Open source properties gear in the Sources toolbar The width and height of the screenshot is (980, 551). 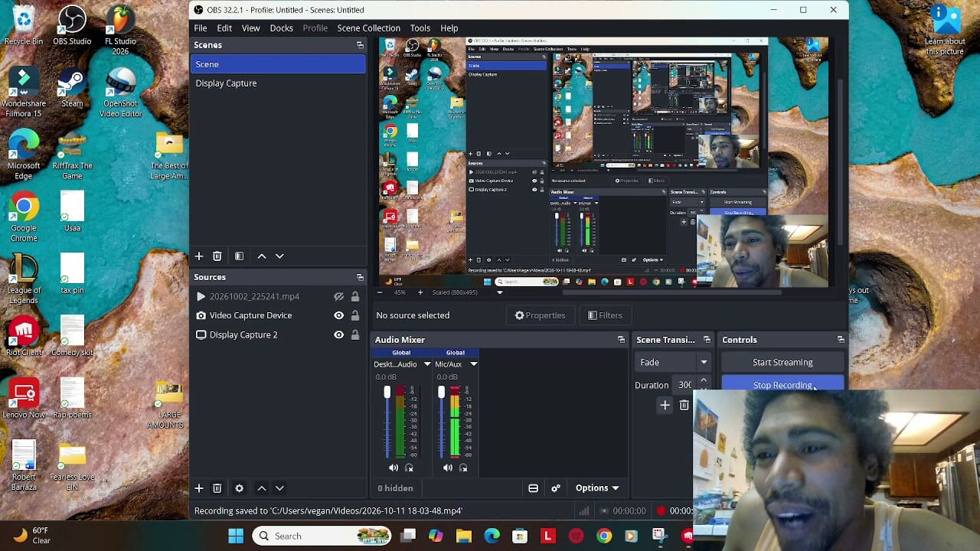pos(239,488)
